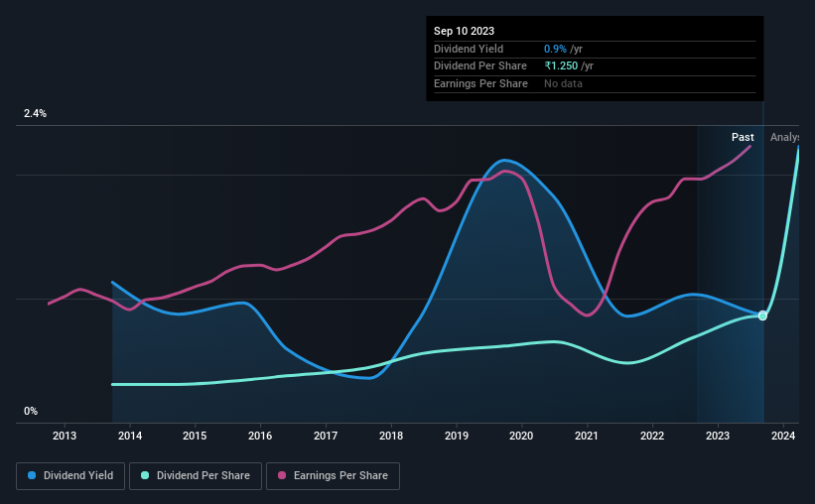Toggle the Dividend Yield legend button

(x=70, y=476)
